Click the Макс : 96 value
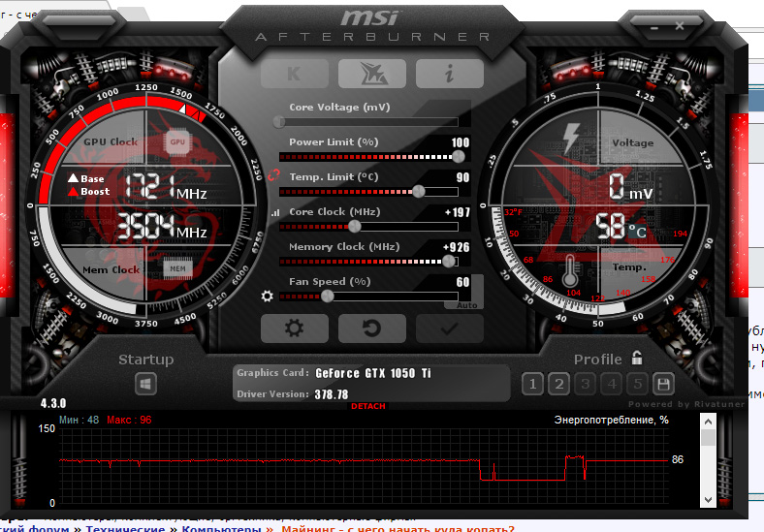764x532 pixels. point(129,420)
